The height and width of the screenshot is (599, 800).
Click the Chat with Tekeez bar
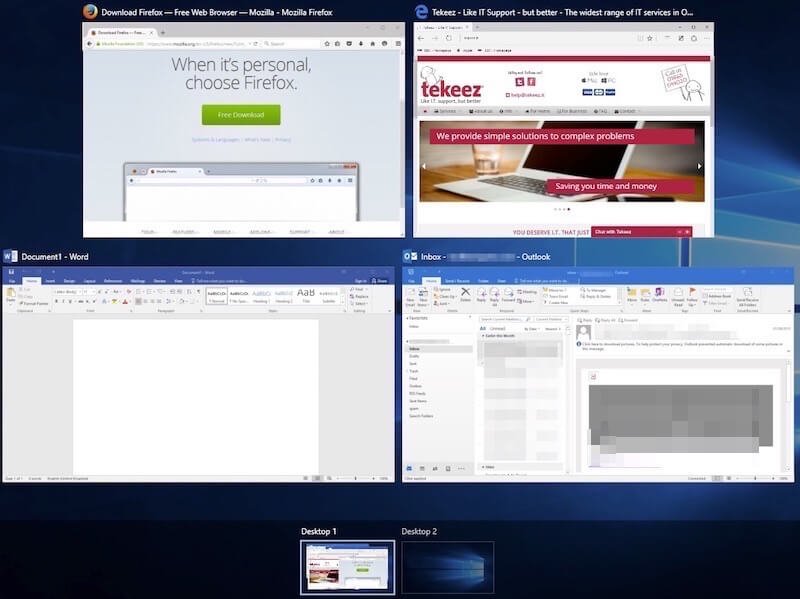[x=641, y=232]
